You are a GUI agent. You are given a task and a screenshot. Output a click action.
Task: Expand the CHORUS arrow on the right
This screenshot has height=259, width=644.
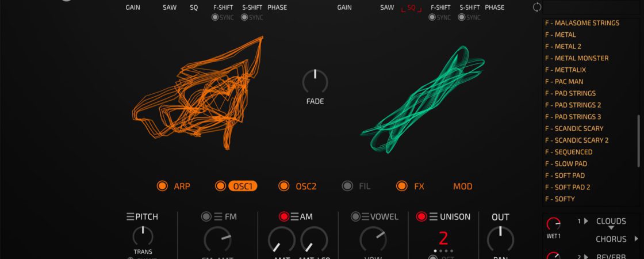(637, 238)
